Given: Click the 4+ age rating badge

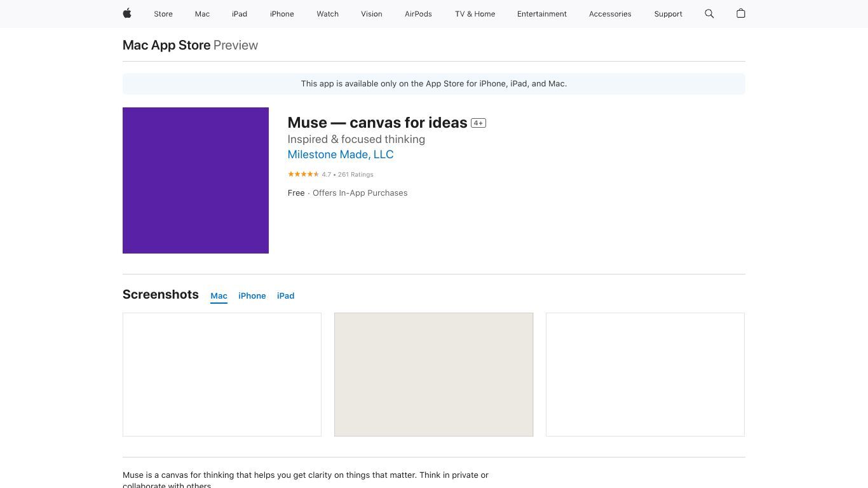Looking at the screenshot, I should point(478,123).
